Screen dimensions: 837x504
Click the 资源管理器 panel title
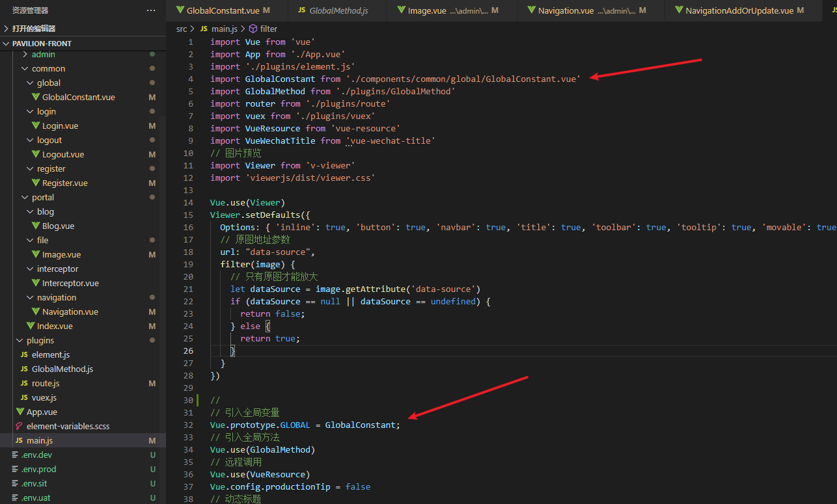(30, 10)
